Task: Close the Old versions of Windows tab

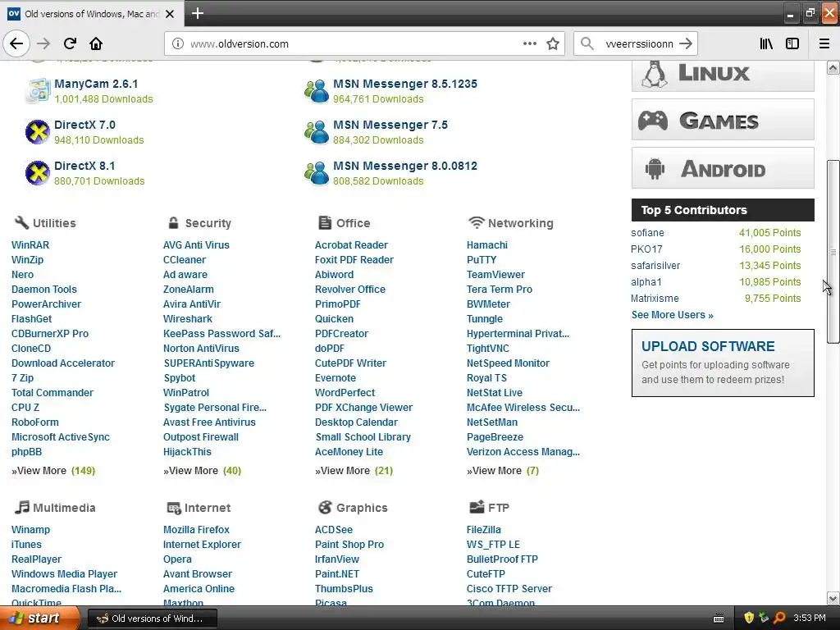Action: [170, 14]
